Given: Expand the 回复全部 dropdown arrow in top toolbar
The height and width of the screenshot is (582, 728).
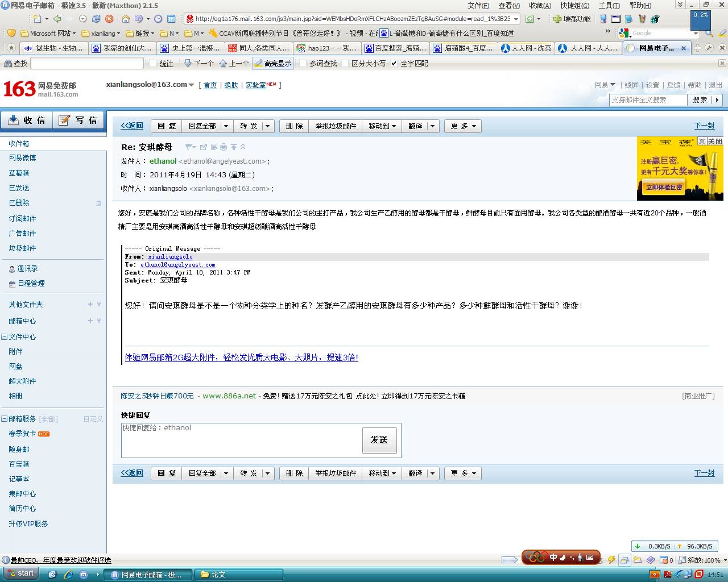Looking at the screenshot, I should [226, 126].
